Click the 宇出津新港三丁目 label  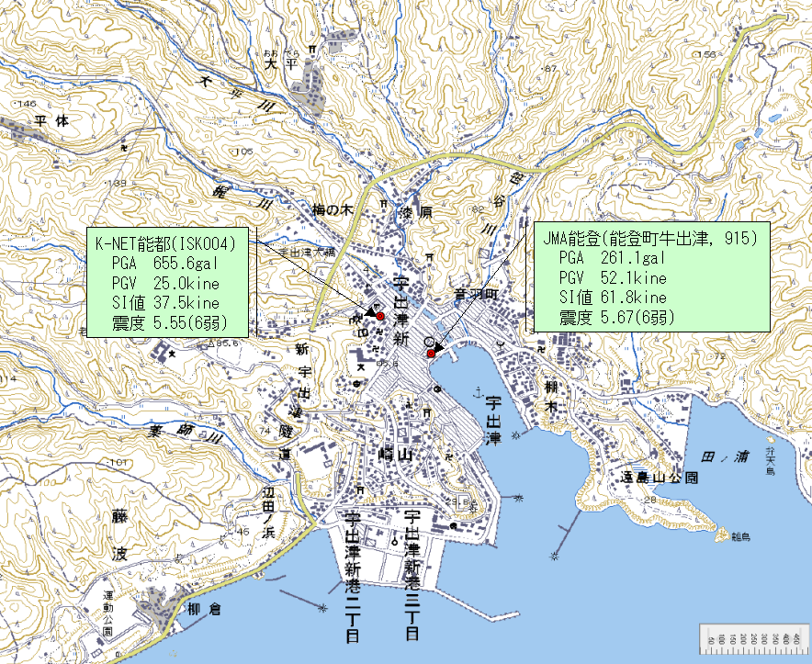(x=412, y=576)
